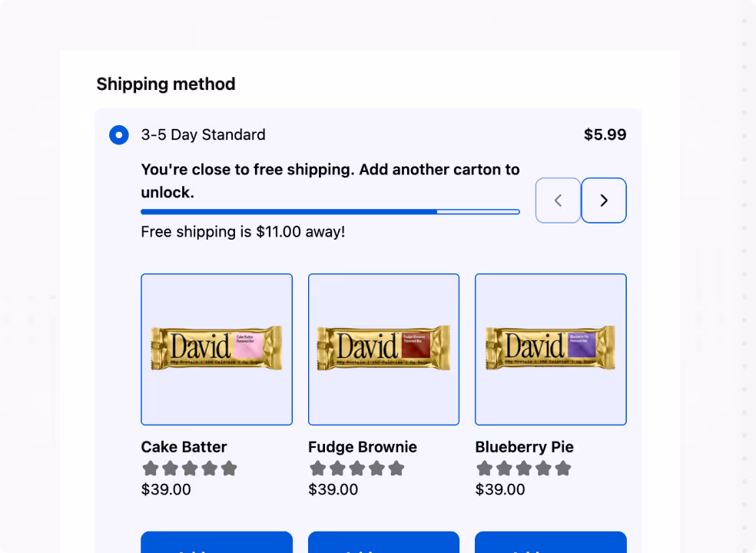
Task: Click the star rating under Cake Batter
Action: pyautogui.click(x=190, y=468)
